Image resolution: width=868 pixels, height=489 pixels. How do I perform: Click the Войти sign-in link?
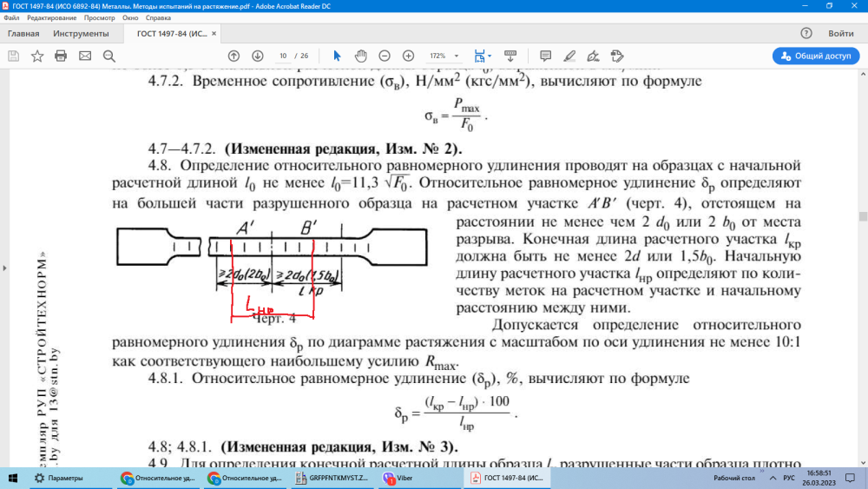[x=840, y=34]
